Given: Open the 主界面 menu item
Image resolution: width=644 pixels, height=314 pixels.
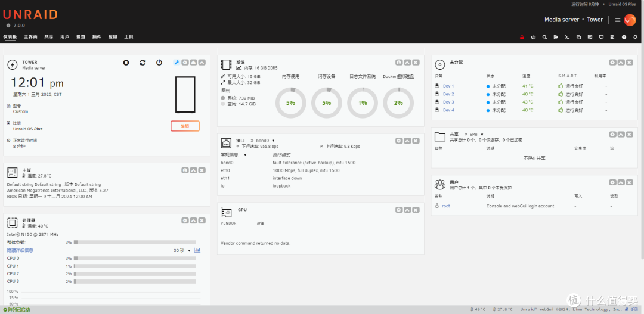Looking at the screenshot, I should click(30, 37).
